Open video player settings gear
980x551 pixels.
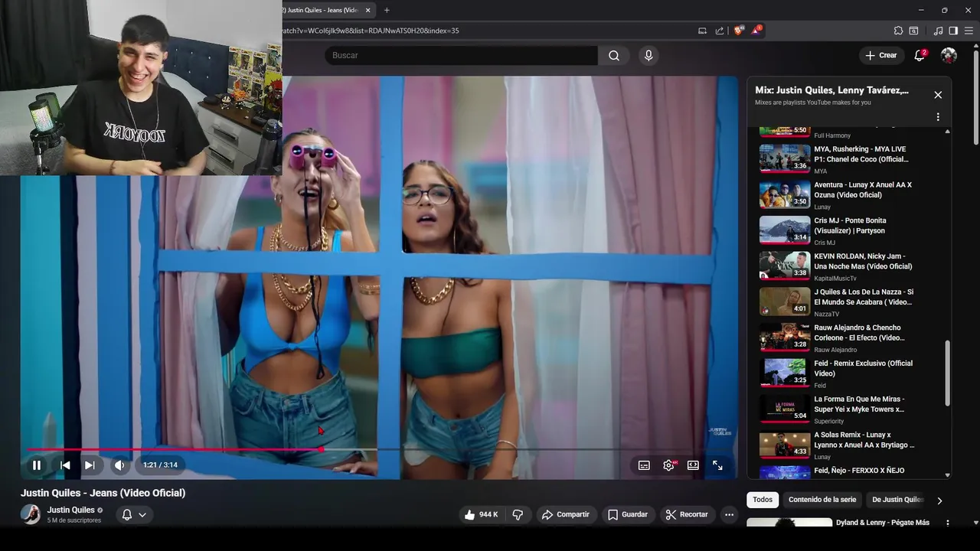click(669, 465)
